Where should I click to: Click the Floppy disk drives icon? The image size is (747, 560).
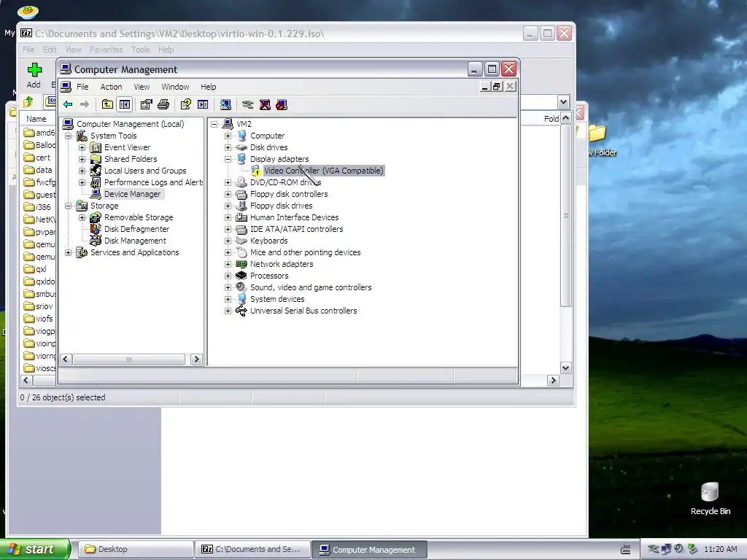pyautogui.click(x=241, y=206)
